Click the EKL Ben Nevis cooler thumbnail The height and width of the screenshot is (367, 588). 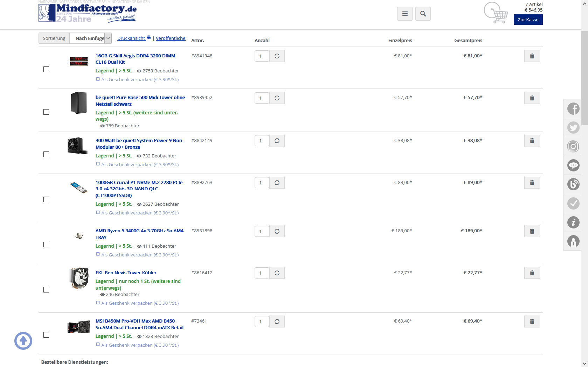pos(79,278)
